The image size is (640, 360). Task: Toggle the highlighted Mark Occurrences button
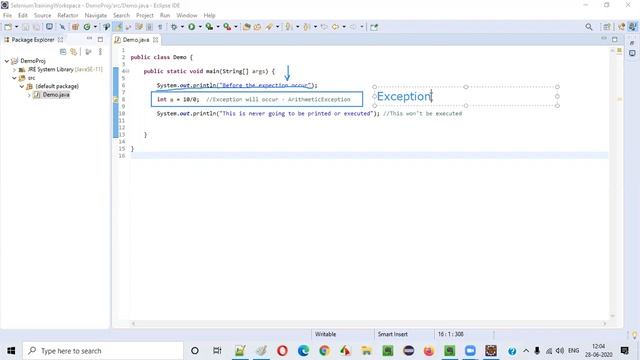point(118,27)
